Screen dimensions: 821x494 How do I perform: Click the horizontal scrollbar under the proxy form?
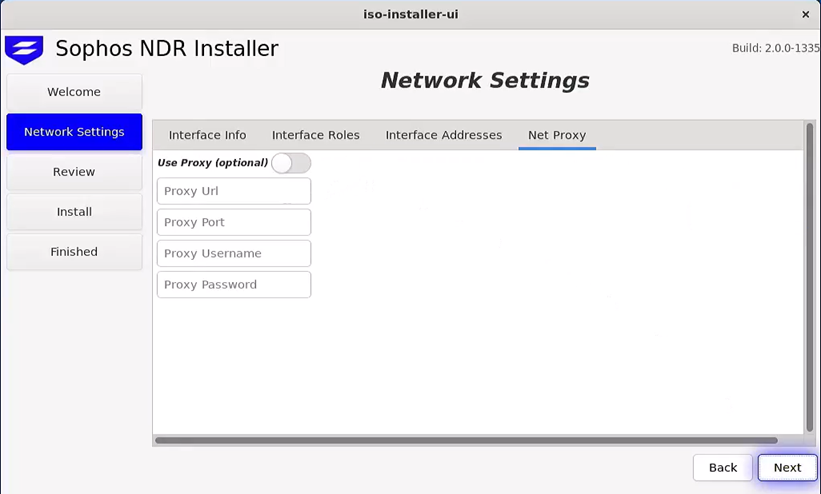pos(466,440)
